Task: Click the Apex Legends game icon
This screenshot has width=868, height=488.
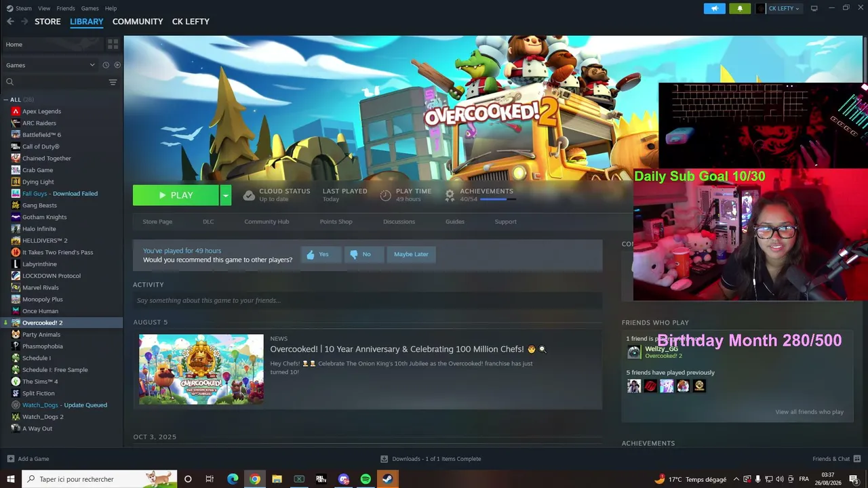Action: coord(16,111)
